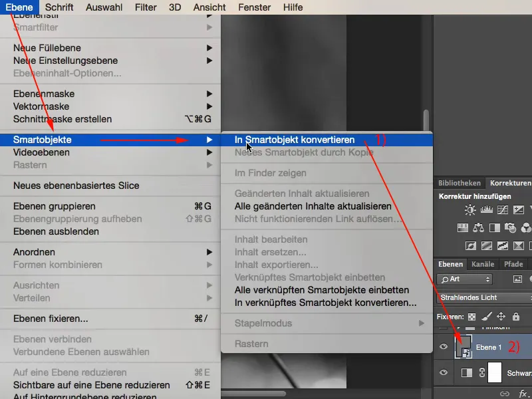Click the chain link between Schwarz layer and mask
532x399 pixels.
click(482, 372)
